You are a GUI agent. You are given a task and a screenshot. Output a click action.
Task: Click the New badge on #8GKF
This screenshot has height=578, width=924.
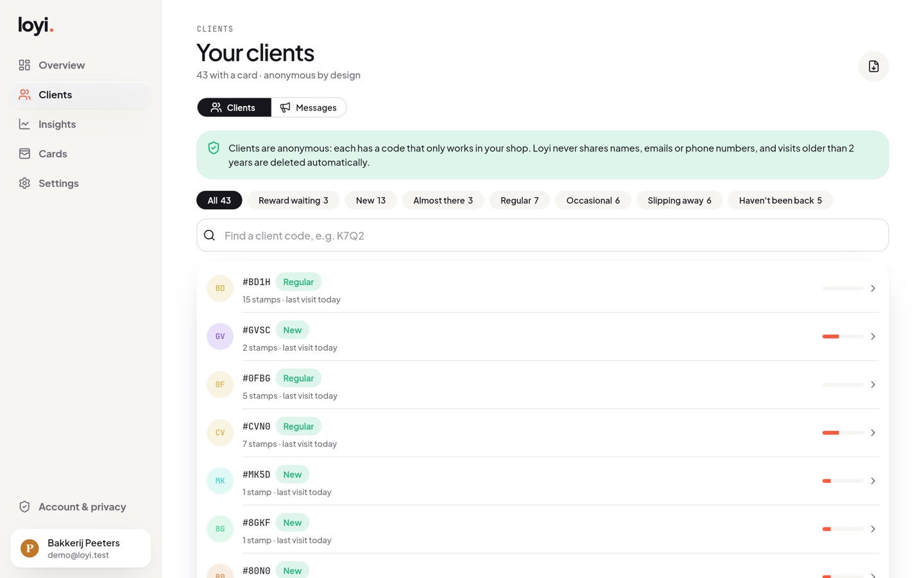(293, 523)
